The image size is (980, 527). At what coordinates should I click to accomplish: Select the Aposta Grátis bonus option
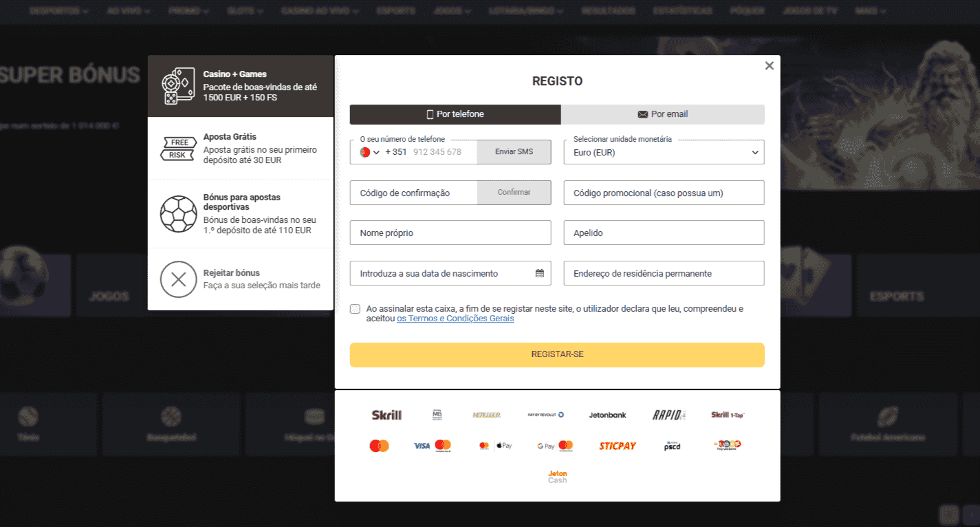click(x=240, y=149)
